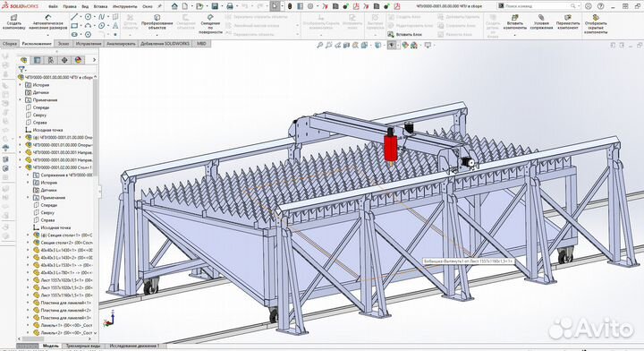Select the Slot sketch tool
This screenshot has width=644, height=351.
pos(74,35)
